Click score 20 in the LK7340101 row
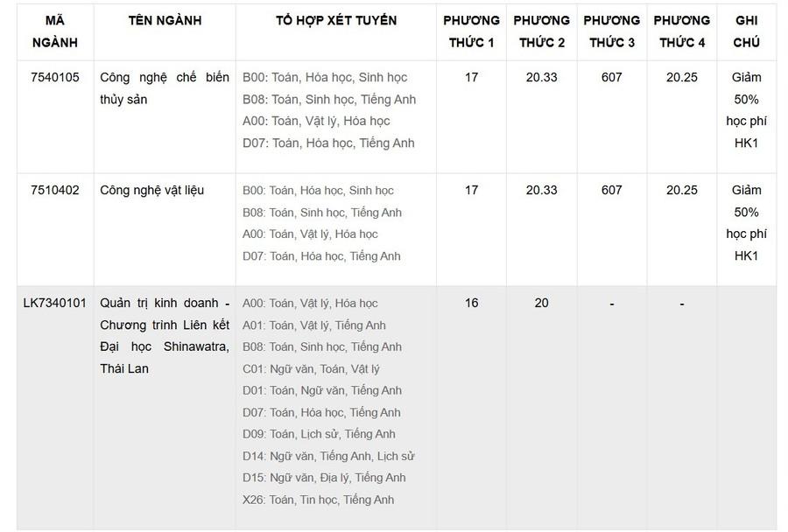The width and height of the screenshot is (788, 532). click(x=541, y=303)
